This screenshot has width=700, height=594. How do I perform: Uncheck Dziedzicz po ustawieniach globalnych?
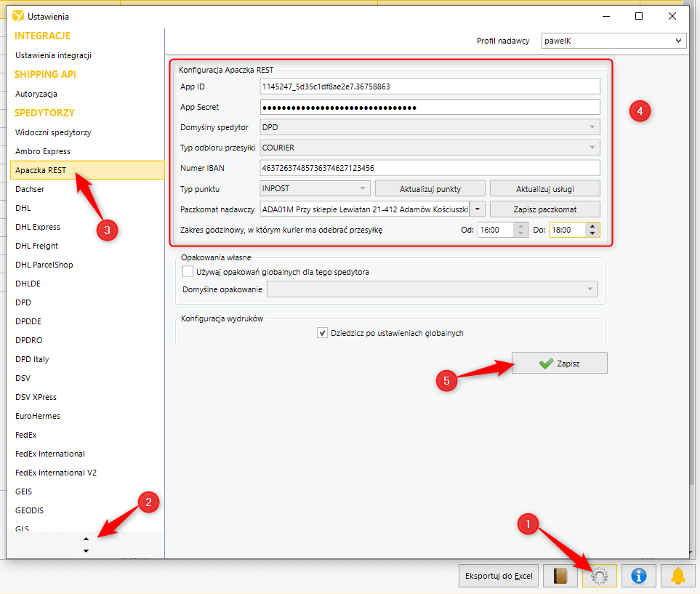(323, 333)
